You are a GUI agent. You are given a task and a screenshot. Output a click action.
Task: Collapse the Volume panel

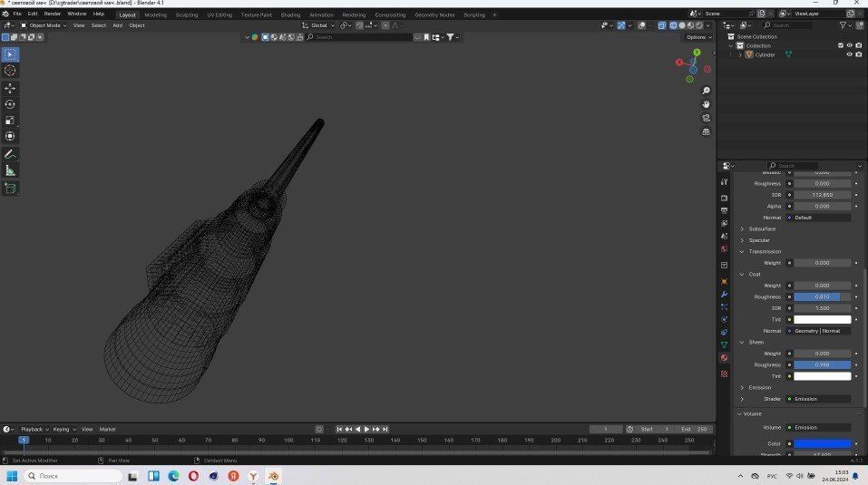pyautogui.click(x=752, y=413)
